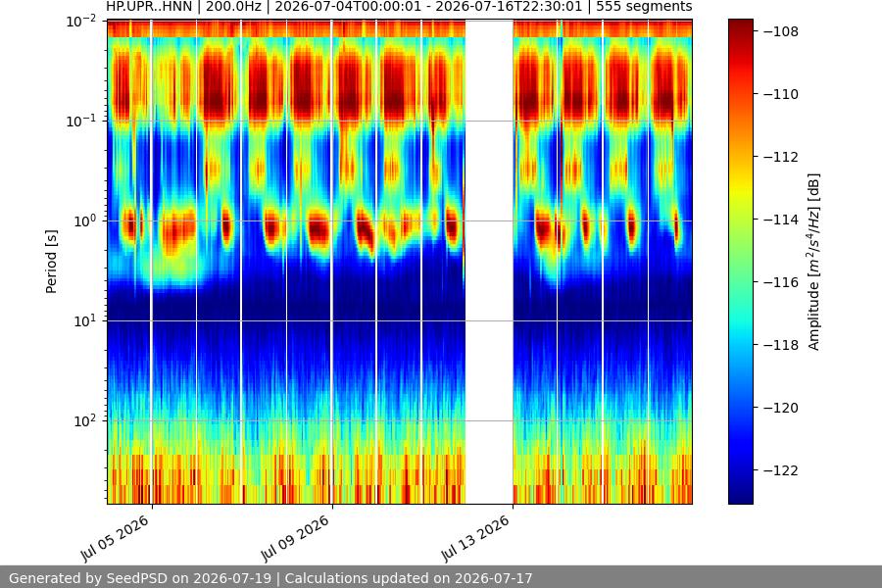Viewport: 882px width, 588px height.
Task: Click the −116 colorbar tick label
Action: click(x=781, y=282)
